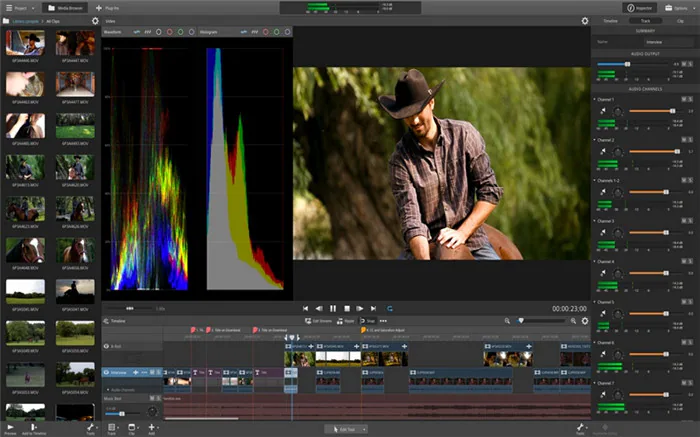Solo Channel 2 with S button
The height and width of the screenshot is (437, 700).
690,142
